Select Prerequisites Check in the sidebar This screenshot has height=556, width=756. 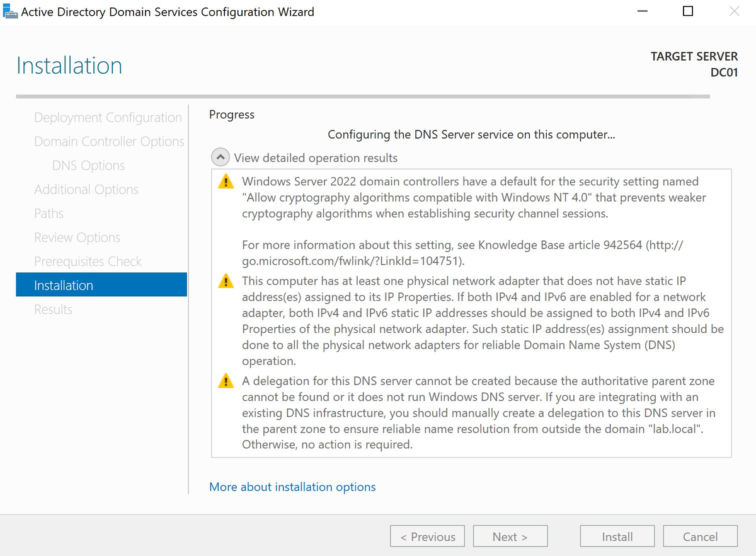point(88,261)
